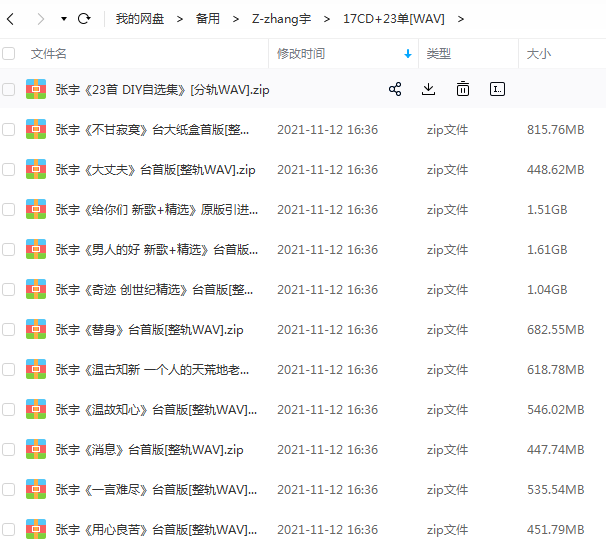Toggle the select-all checkbox in the header
Viewport: 606px width, 548px height.
point(9,54)
